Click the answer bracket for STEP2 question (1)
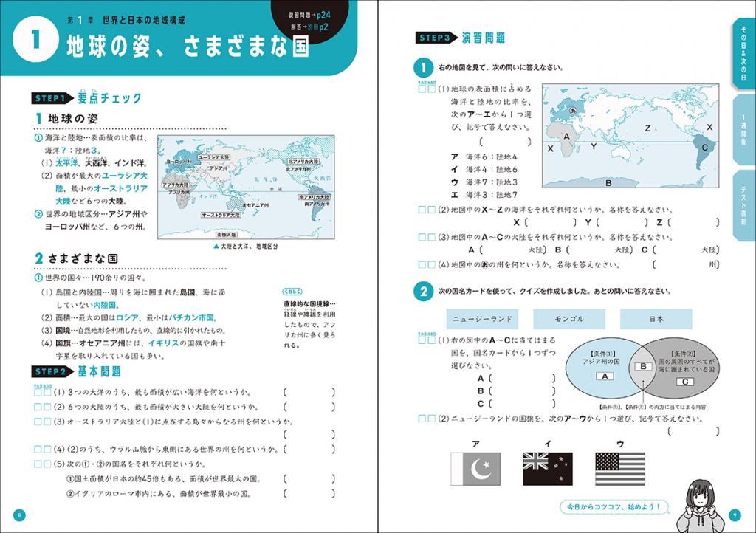Viewport: 756px width, 533px height. pos(309,393)
